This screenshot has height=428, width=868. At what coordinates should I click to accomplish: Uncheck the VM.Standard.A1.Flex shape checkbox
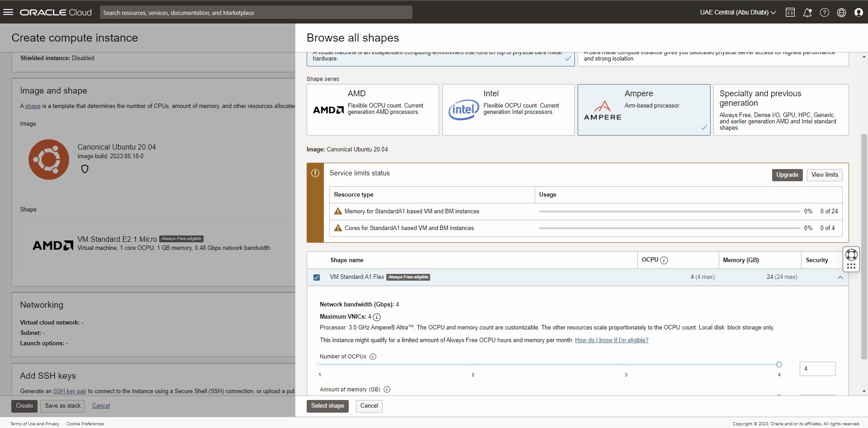316,277
